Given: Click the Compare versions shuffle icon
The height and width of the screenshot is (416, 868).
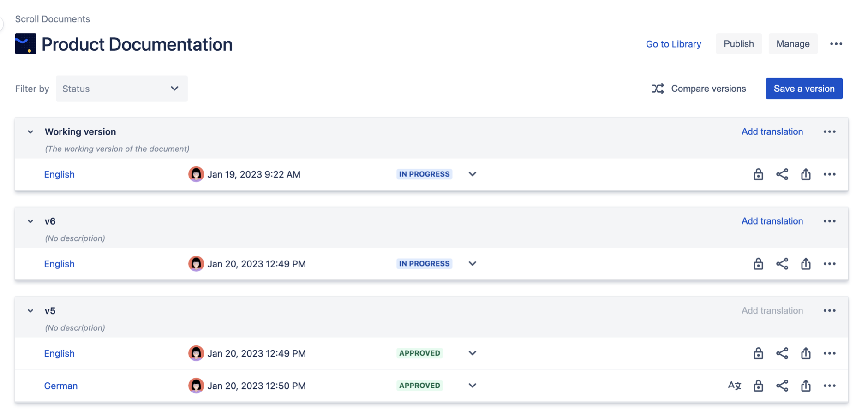Looking at the screenshot, I should pos(658,89).
